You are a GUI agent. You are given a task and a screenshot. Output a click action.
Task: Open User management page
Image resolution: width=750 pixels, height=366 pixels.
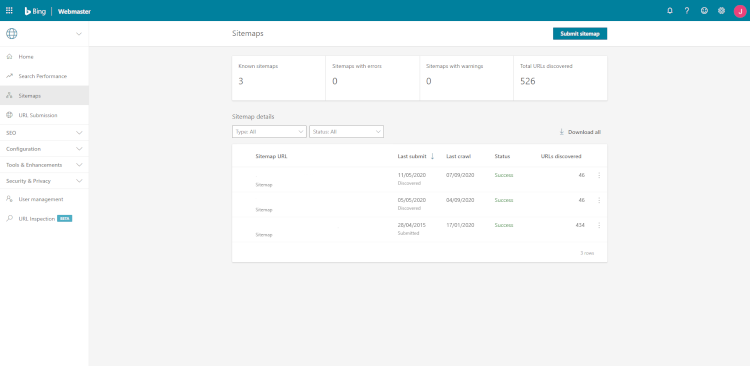[44, 199]
